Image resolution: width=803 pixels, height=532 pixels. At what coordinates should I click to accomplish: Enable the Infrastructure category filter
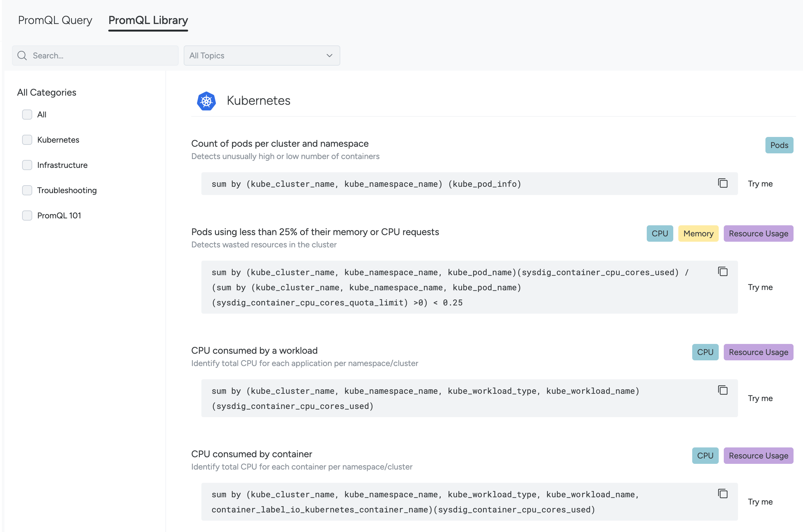(27, 165)
